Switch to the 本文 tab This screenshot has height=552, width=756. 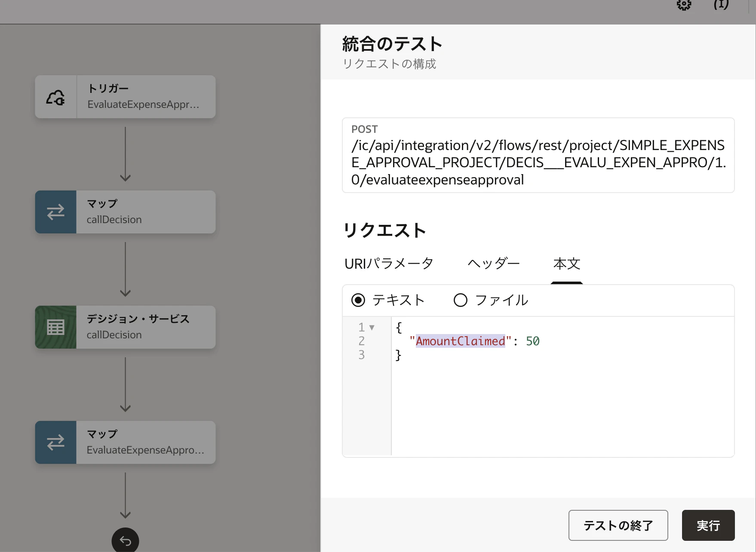[x=567, y=264]
